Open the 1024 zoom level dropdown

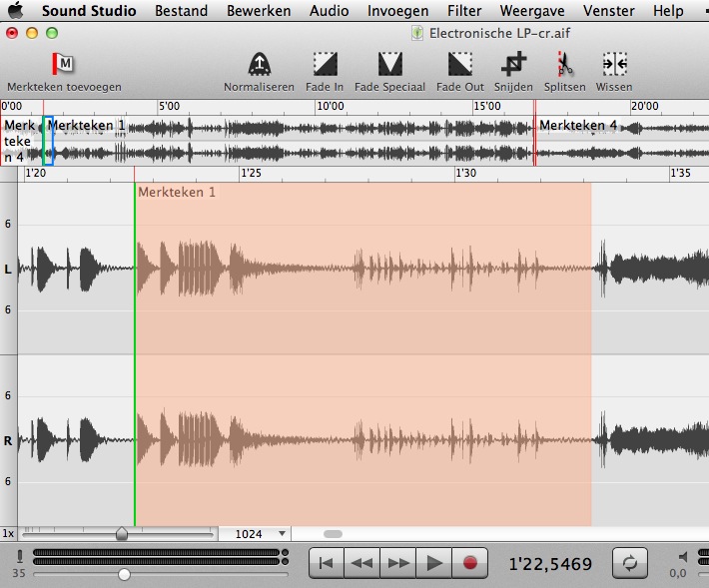(254, 534)
